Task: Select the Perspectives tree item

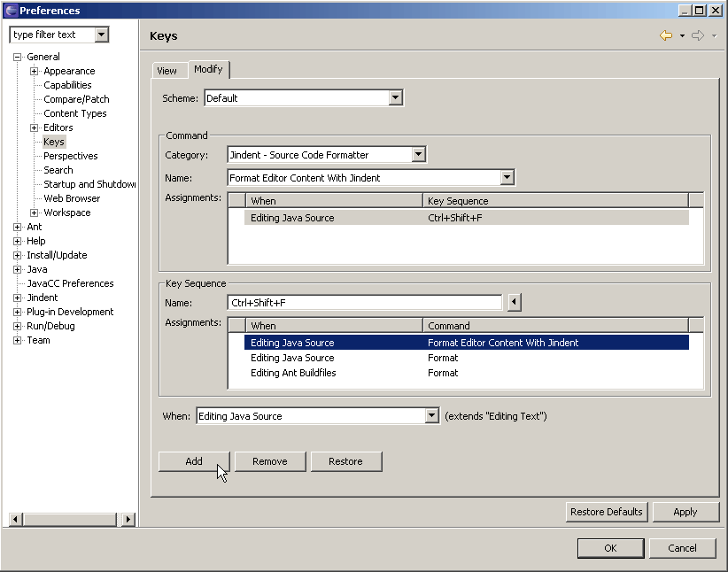Action: (x=70, y=156)
